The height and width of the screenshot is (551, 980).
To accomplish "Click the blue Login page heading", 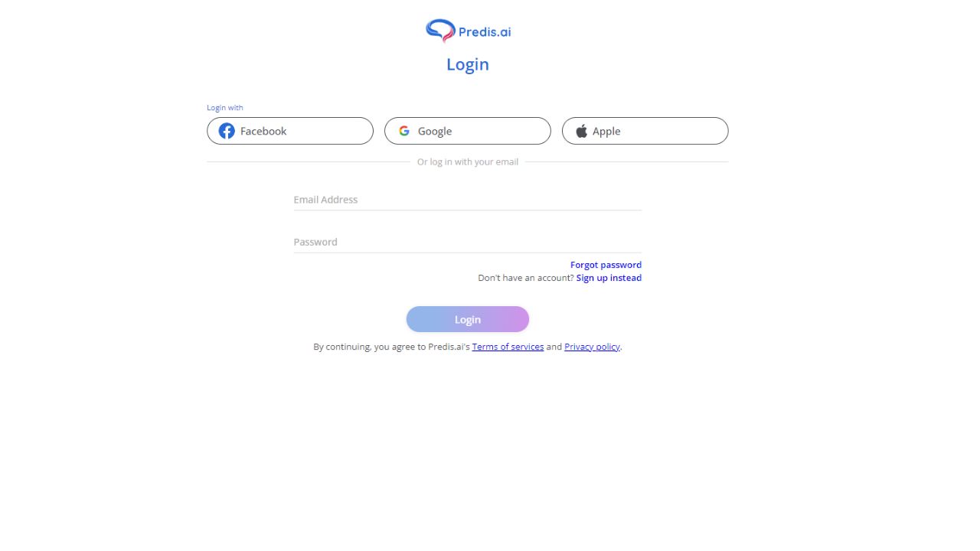I will pyautogui.click(x=468, y=64).
